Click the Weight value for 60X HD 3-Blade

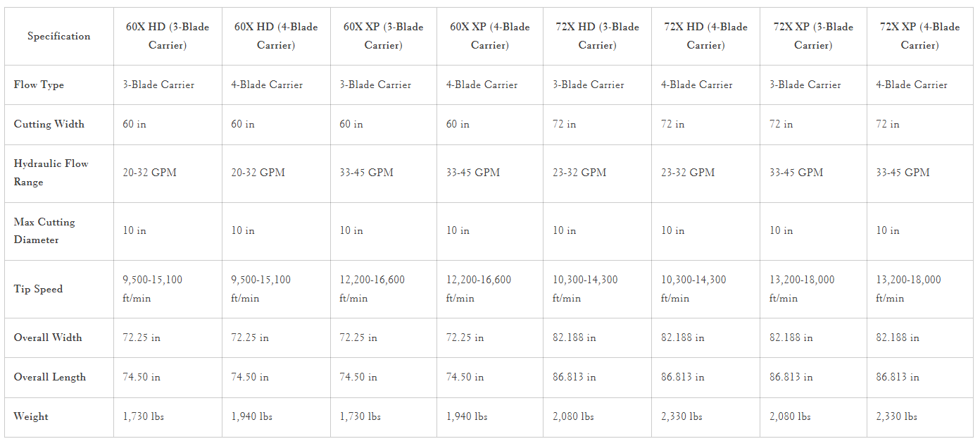143,416
